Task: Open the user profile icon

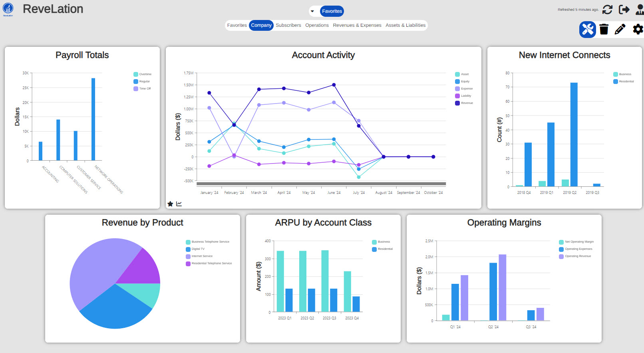Action: click(640, 10)
